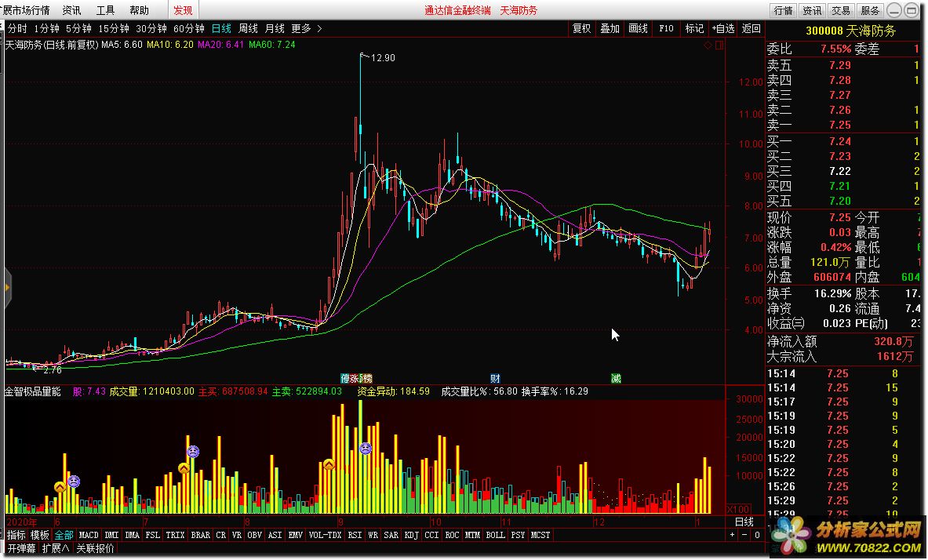Switch the indicator to DMI

coord(112,535)
